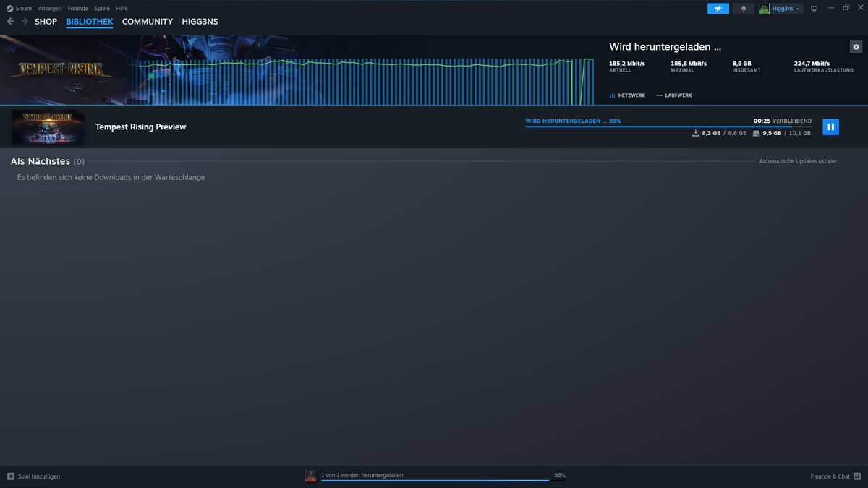
Task: Open the Anzeigen menu
Action: click(51, 8)
